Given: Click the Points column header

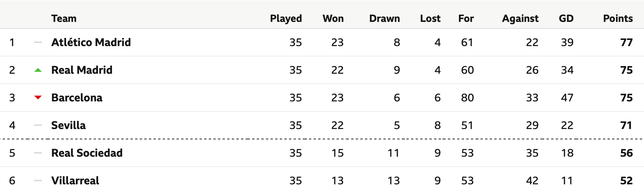Looking at the screenshot, I should (x=618, y=18).
